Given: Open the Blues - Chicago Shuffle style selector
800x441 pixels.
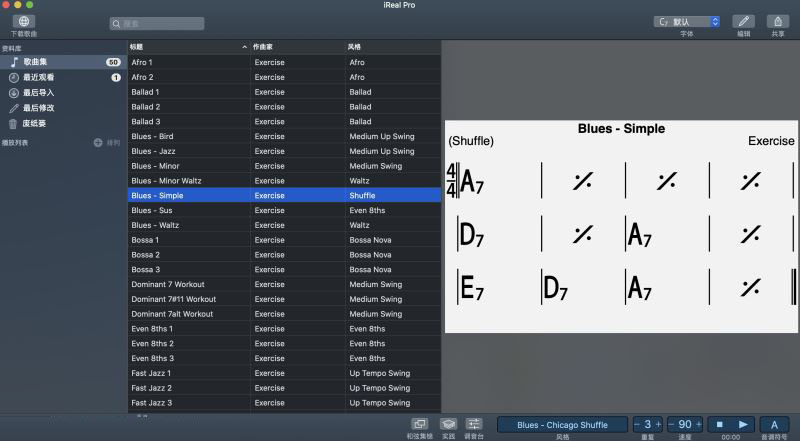Looking at the screenshot, I should [562, 425].
